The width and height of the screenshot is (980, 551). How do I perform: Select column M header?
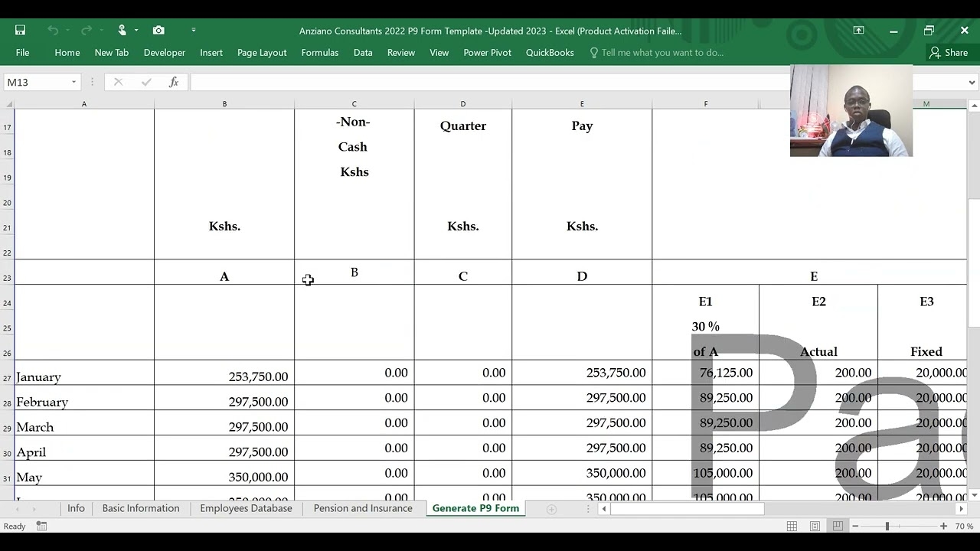pos(926,103)
